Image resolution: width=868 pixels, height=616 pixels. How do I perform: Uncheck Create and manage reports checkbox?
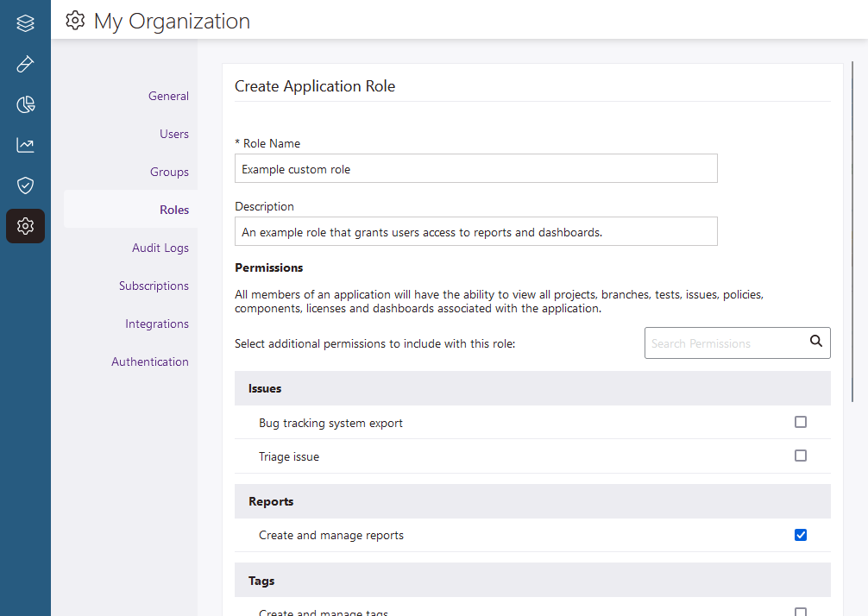tap(800, 535)
